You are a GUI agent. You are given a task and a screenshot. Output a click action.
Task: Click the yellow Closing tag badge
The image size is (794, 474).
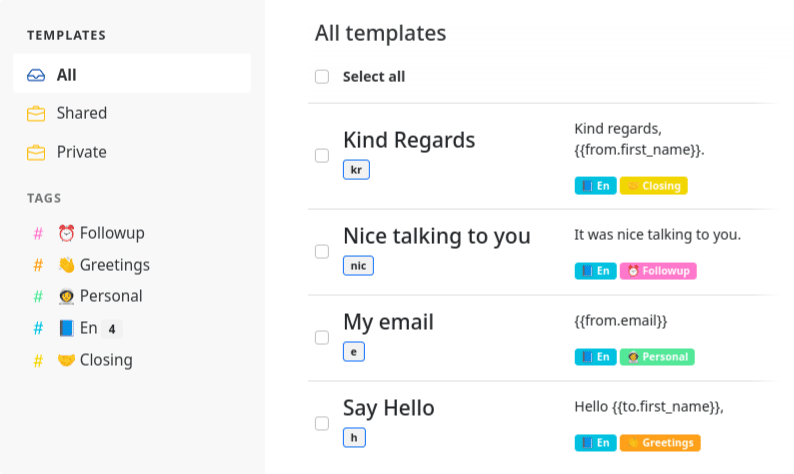coord(654,186)
